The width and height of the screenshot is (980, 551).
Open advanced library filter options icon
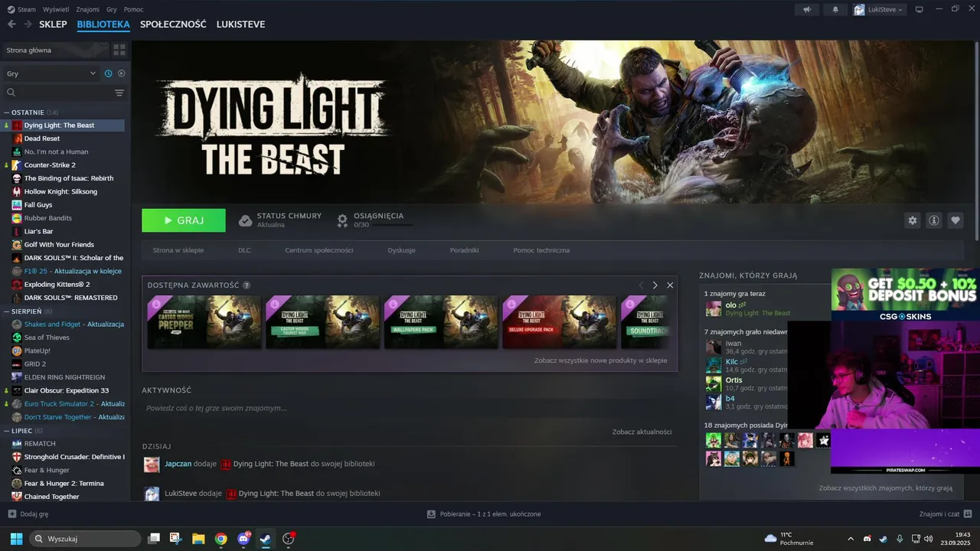click(119, 93)
